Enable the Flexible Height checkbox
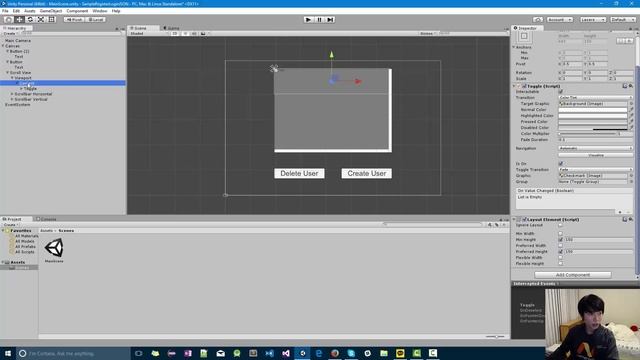Screen dimensions: 640x360 tap(560, 264)
